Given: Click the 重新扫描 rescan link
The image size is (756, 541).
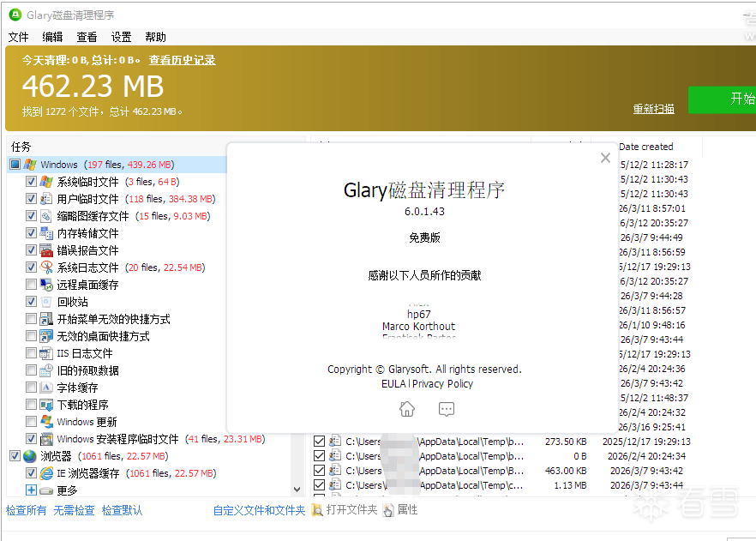Looking at the screenshot, I should point(654,109).
